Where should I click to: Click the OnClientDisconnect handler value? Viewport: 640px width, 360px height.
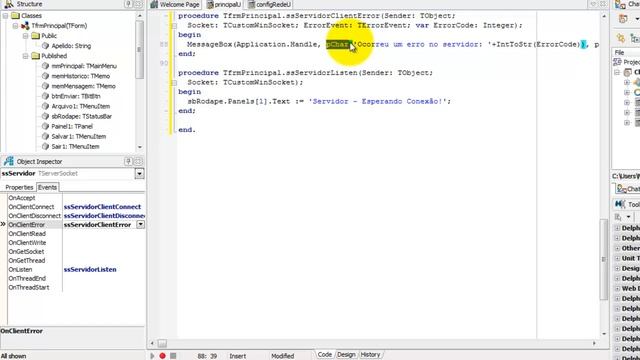(104, 216)
